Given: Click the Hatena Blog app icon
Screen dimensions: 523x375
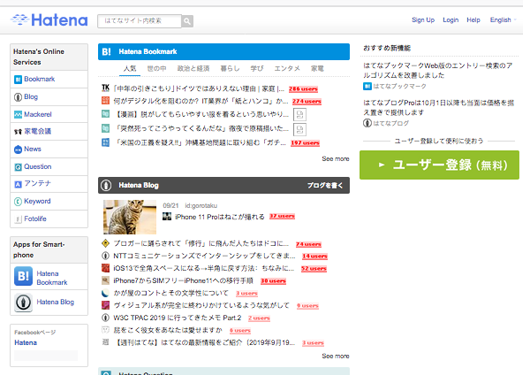Looking at the screenshot, I should (23, 302).
